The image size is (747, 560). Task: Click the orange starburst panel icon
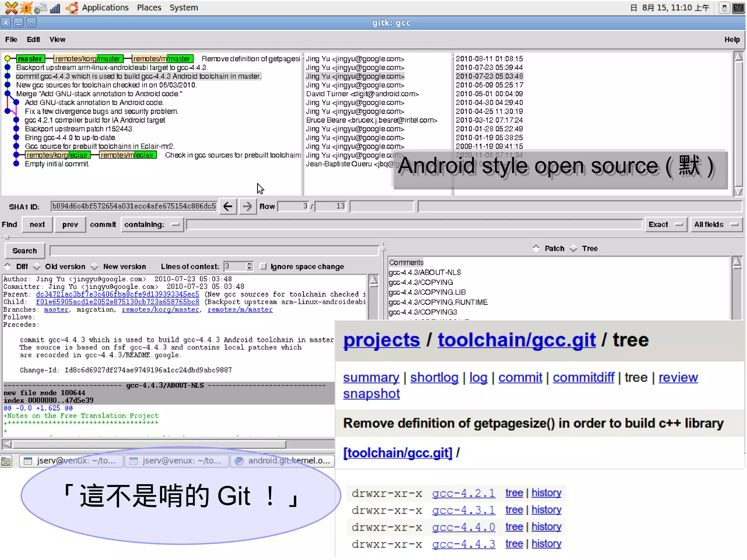tap(26, 8)
